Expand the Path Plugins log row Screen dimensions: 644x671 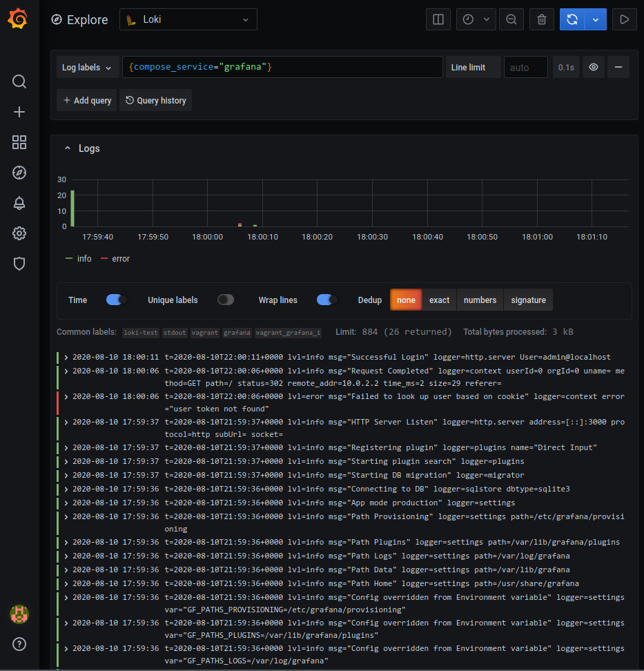(66, 542)
